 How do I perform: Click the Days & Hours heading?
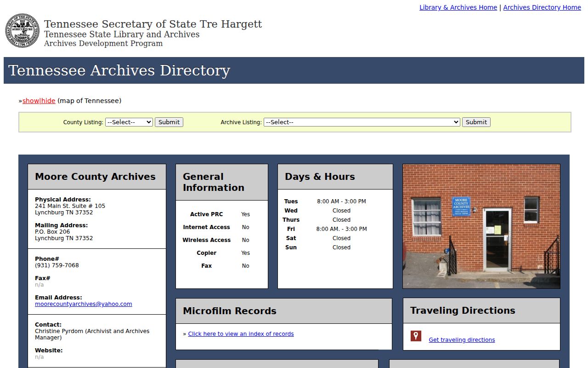click(x=320, y=177)
